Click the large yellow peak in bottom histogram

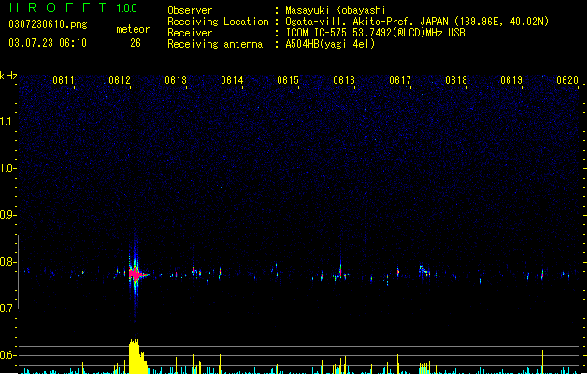pos(137,356)
